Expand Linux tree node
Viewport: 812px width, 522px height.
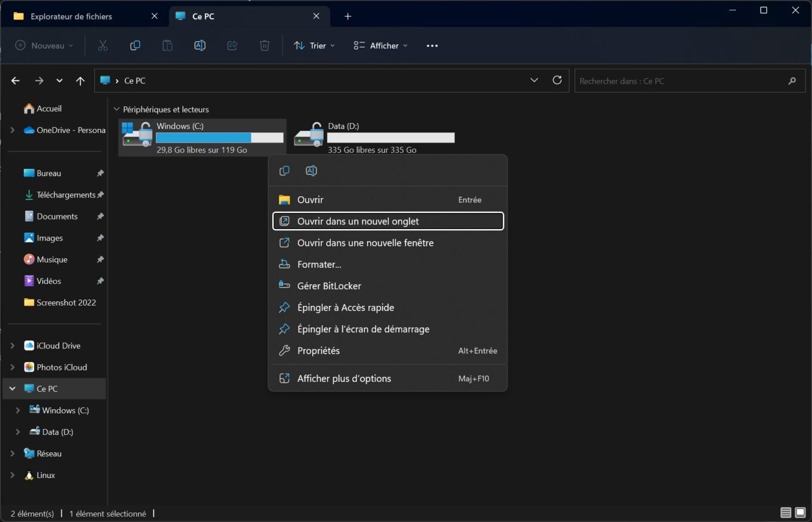click(x=13, y=475)
